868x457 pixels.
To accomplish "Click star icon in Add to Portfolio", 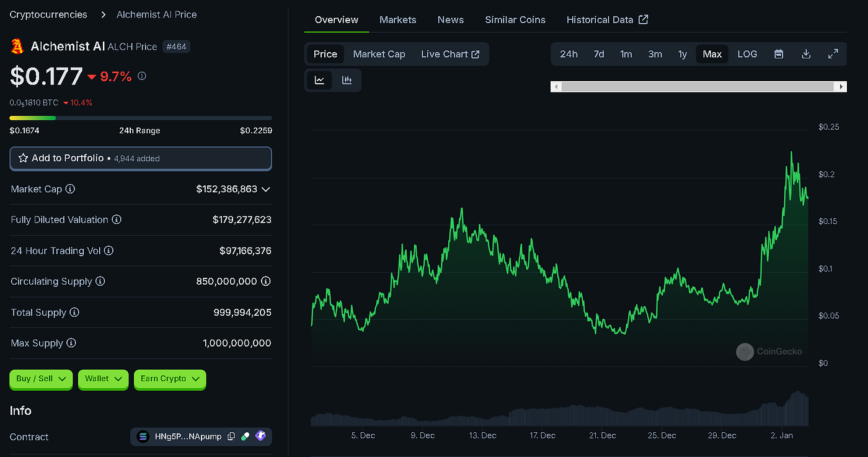I will (x=23, y=158).
